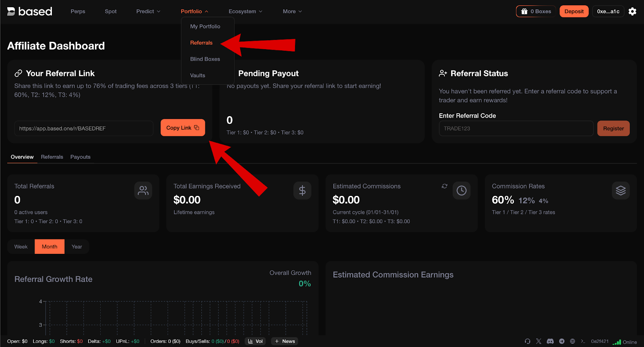Open the terminal prompt icon
The image size is (644, 347).
click(583, 341)
